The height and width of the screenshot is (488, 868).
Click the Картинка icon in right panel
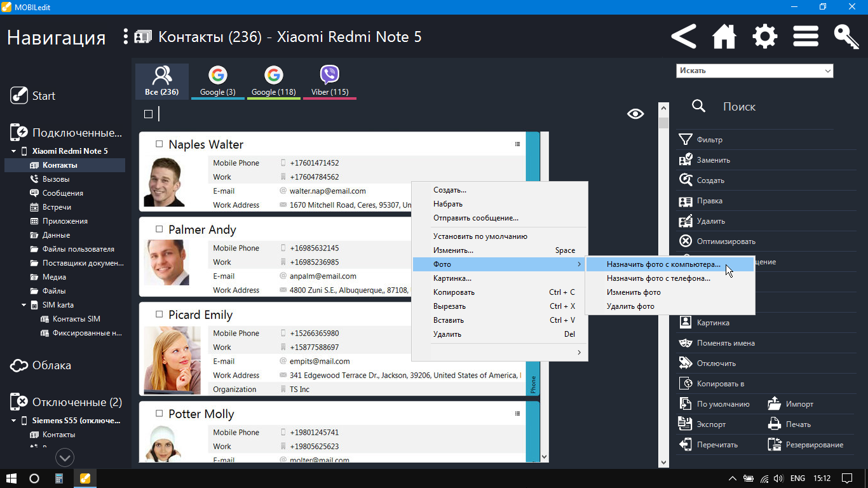point(685,323)
